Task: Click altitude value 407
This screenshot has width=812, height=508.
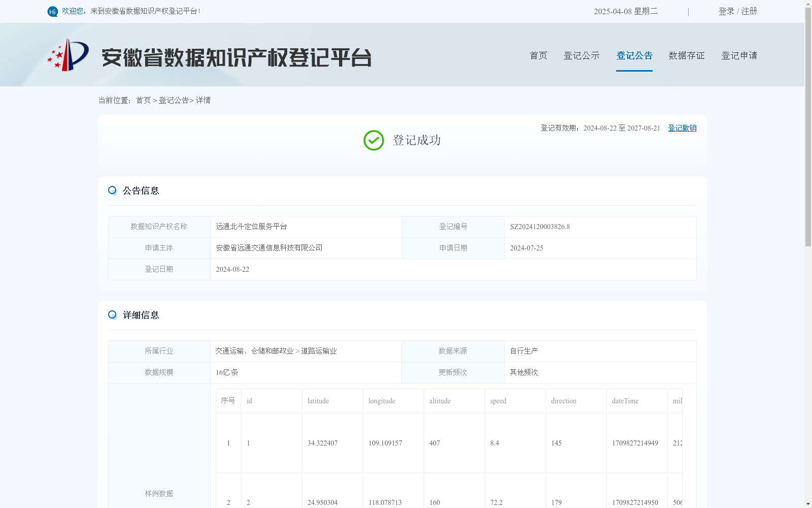Action: tap(434, 443)
